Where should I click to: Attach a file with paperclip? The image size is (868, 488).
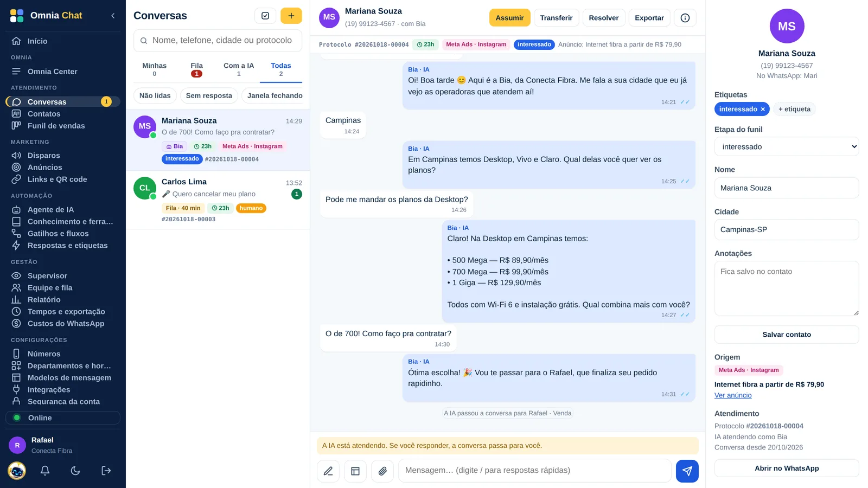(382, 471)
